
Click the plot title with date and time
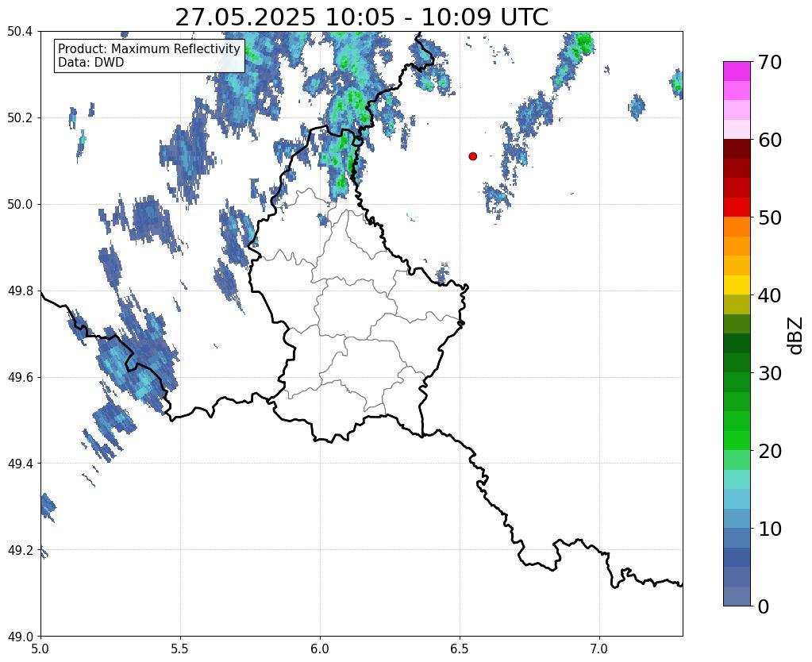[361, 17]
